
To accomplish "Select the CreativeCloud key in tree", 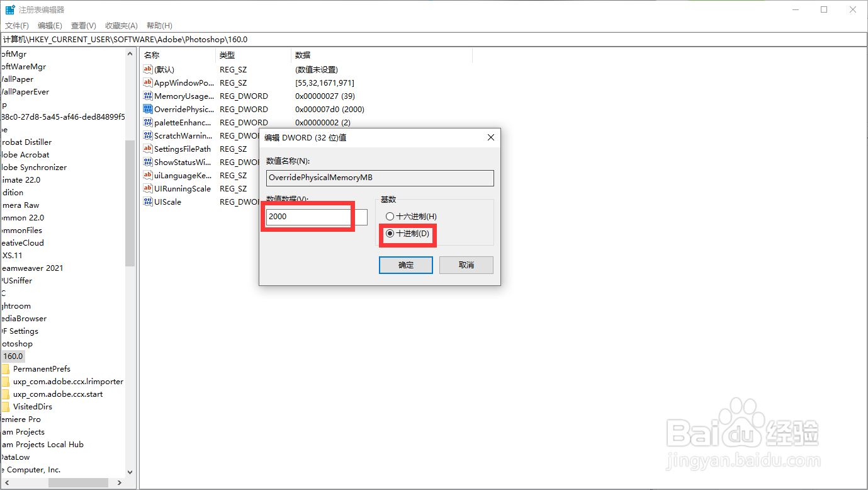I will click(x=22, y=243).
